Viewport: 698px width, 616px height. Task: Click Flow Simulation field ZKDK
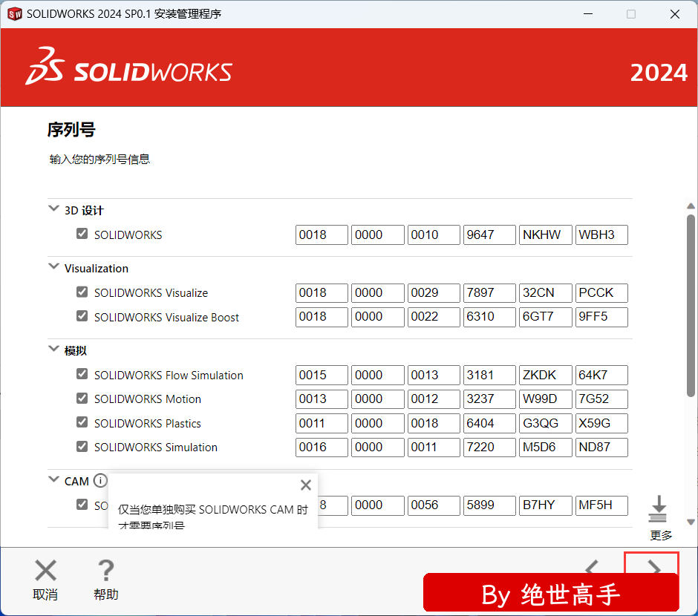(x=545, y=376)
